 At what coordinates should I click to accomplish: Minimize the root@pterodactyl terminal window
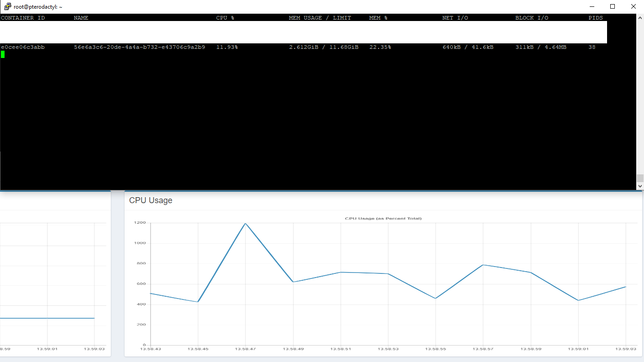pos(592,6)
